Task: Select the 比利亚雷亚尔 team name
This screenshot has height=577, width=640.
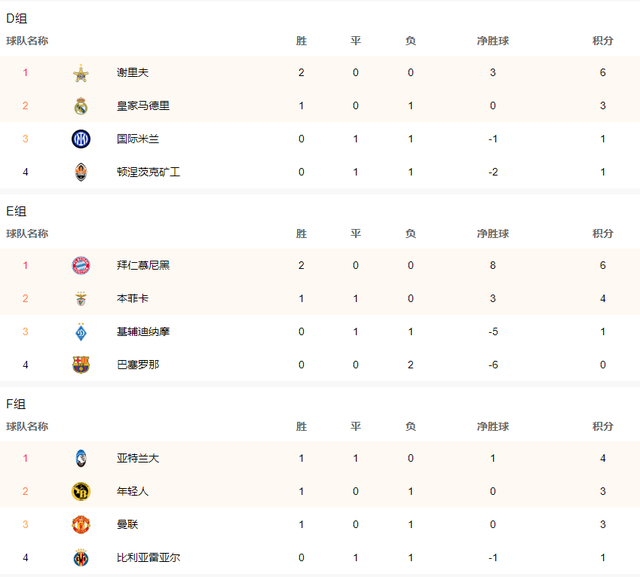Action: (x=148, y=557)
